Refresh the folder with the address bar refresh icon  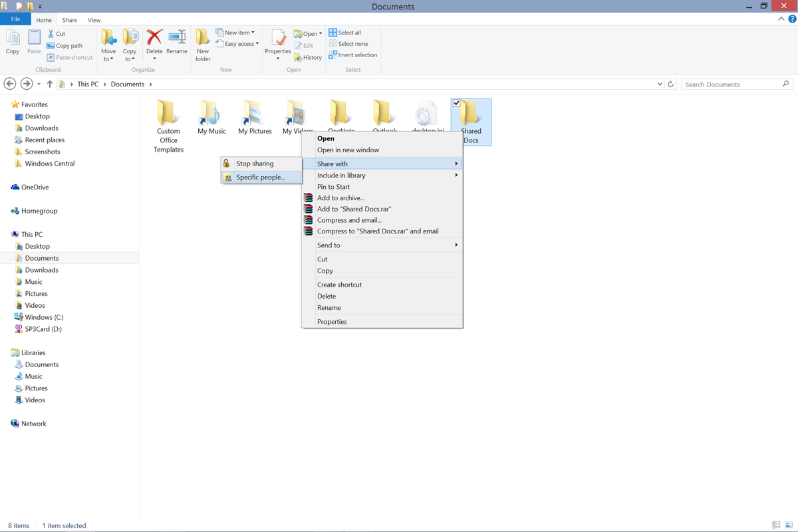671,84
